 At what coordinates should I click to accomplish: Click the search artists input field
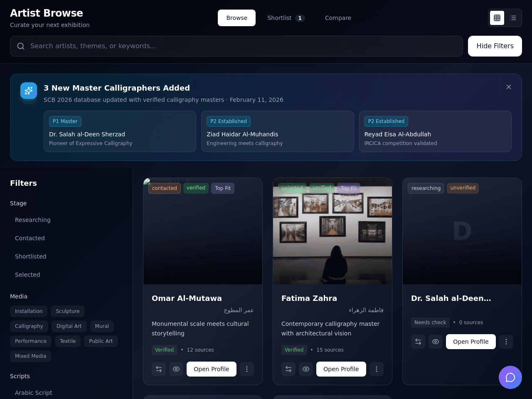236,46
